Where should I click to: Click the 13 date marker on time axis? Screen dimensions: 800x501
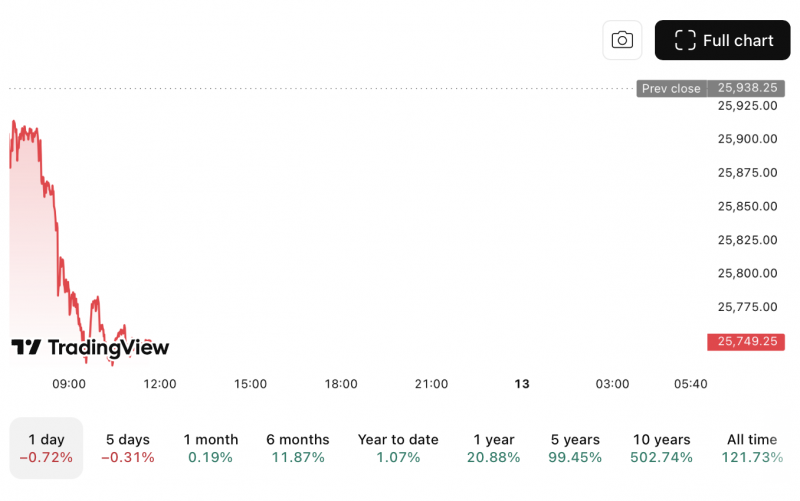(x=521, y=384)
